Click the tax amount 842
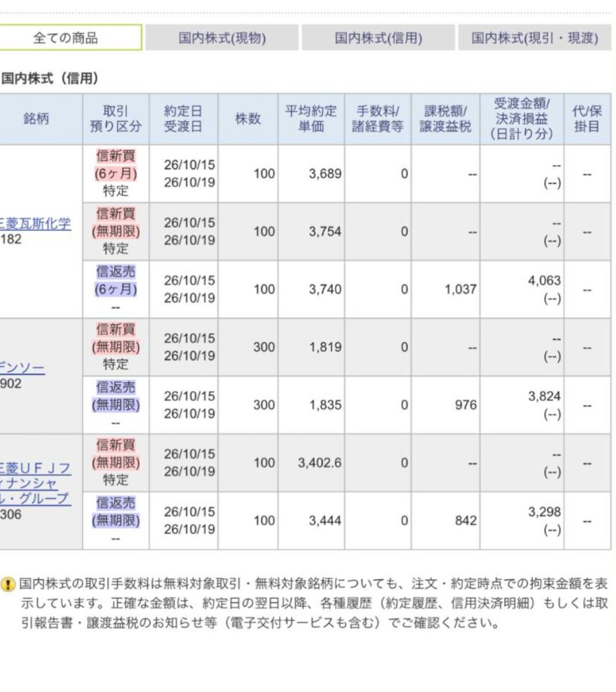Viewport: 616px width, 692px height. [x=465, y=521]
